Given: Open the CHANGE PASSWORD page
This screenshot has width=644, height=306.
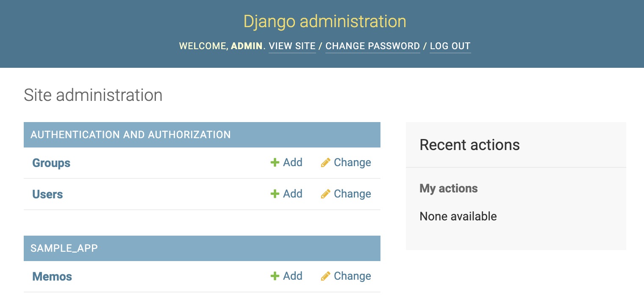Looking at the screenshot, I should coord(373,46).
